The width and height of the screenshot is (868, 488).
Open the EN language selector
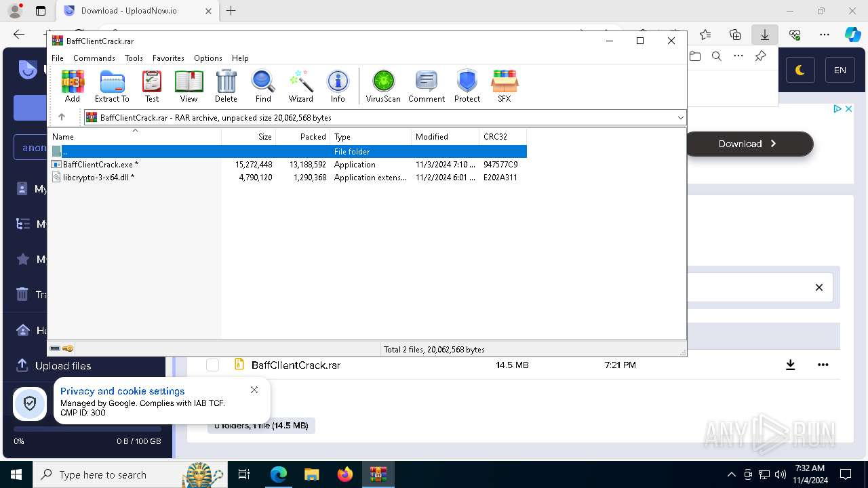coord(840,70)
